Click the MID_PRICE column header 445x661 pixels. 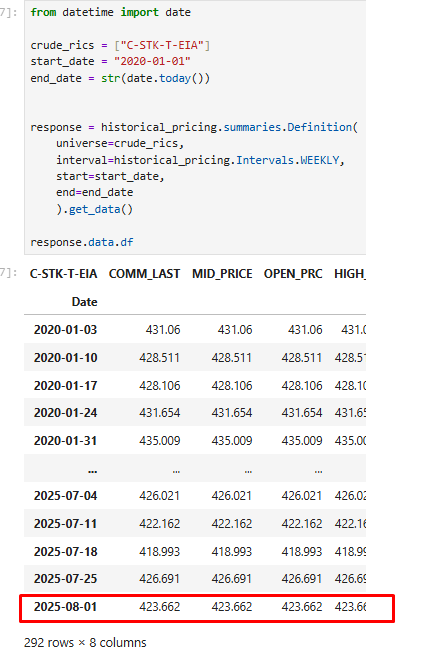[222, 274]
